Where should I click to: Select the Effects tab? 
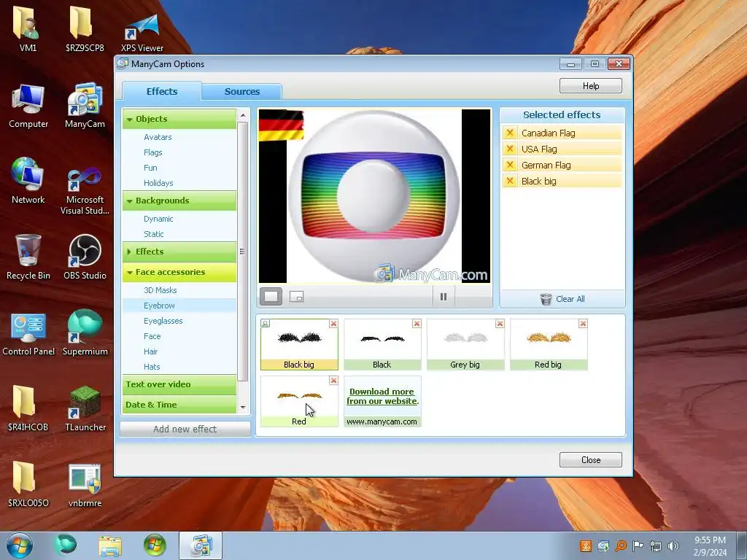click(162, 91)
